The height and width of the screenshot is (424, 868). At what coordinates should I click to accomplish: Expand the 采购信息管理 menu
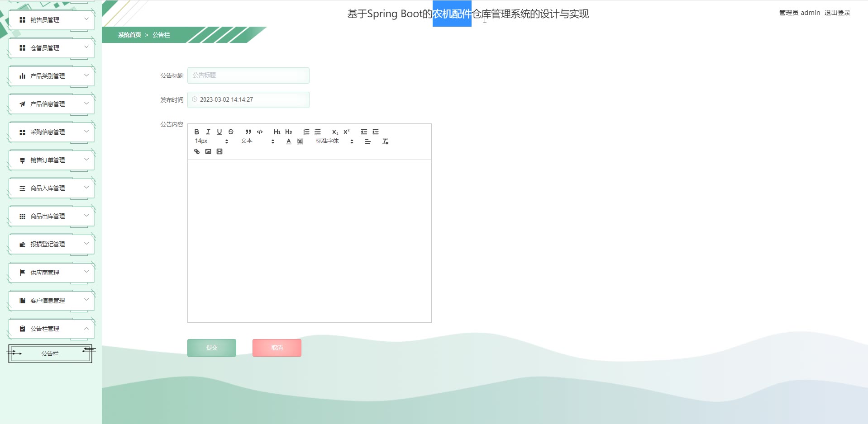click(51, 132)
